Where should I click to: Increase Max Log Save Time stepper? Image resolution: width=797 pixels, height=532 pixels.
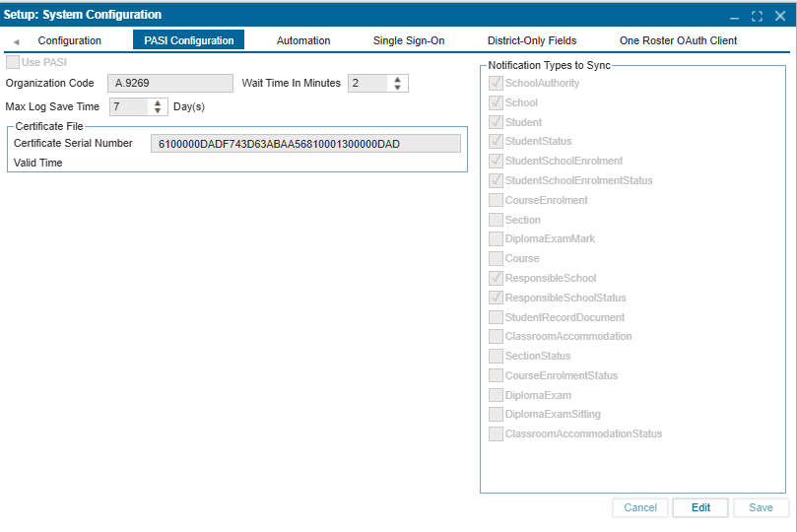(x=158, y=103)
